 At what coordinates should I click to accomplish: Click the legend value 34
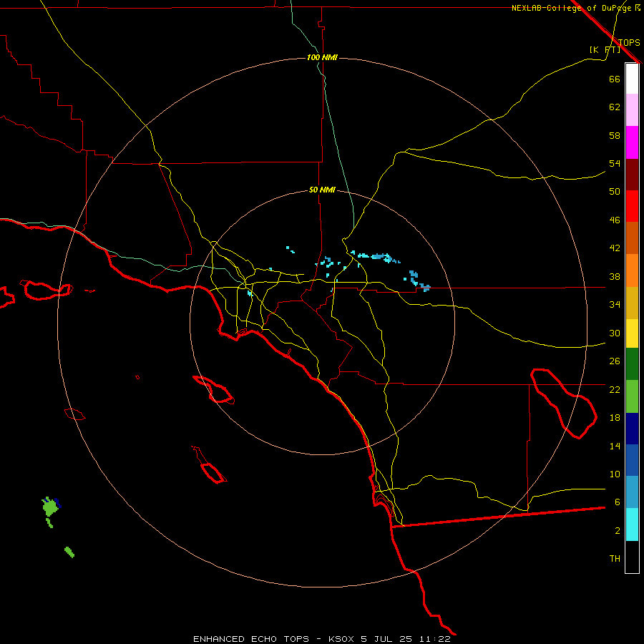pyautogui.click(x=615, y=305)
